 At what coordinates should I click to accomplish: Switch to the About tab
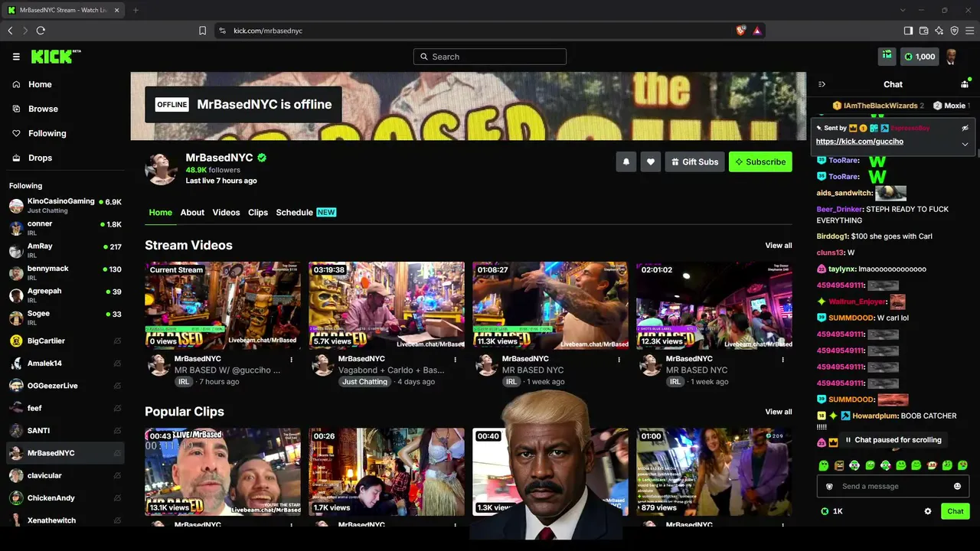point(192,212)
